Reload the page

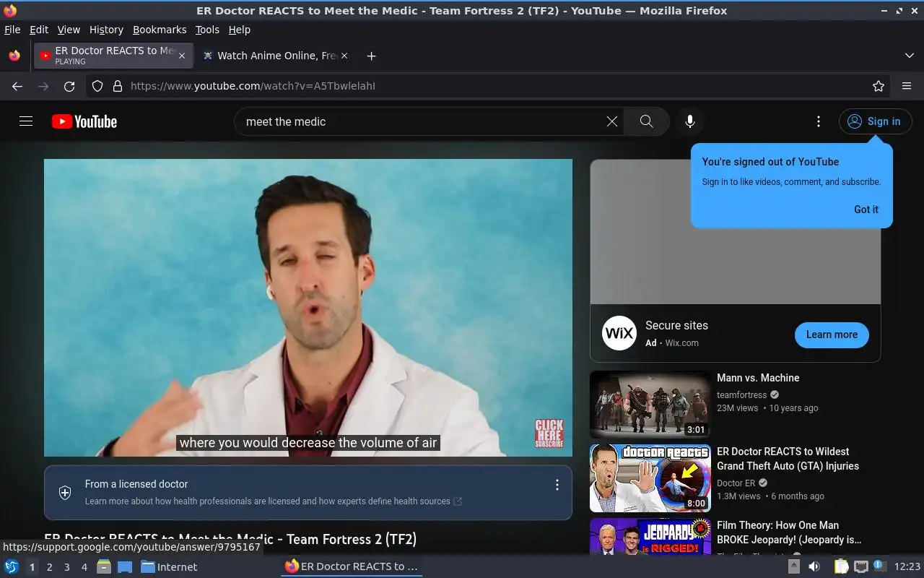(x=69, y=86)
